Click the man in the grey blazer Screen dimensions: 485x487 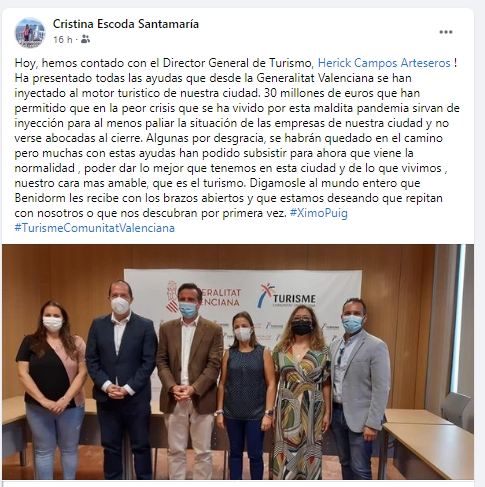(358, 388)
